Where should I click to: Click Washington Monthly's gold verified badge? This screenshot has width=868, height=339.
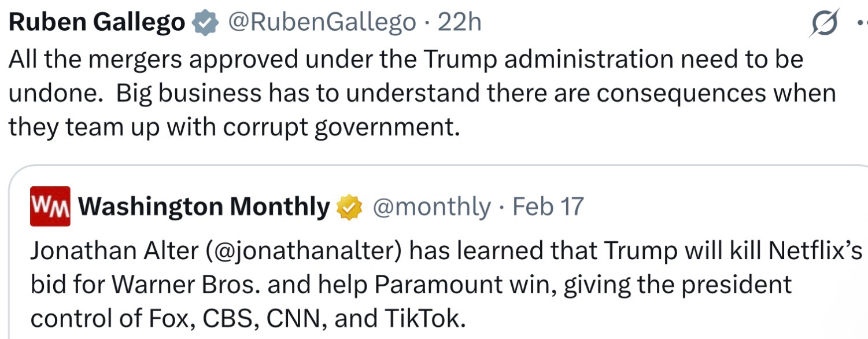(349, 207)
